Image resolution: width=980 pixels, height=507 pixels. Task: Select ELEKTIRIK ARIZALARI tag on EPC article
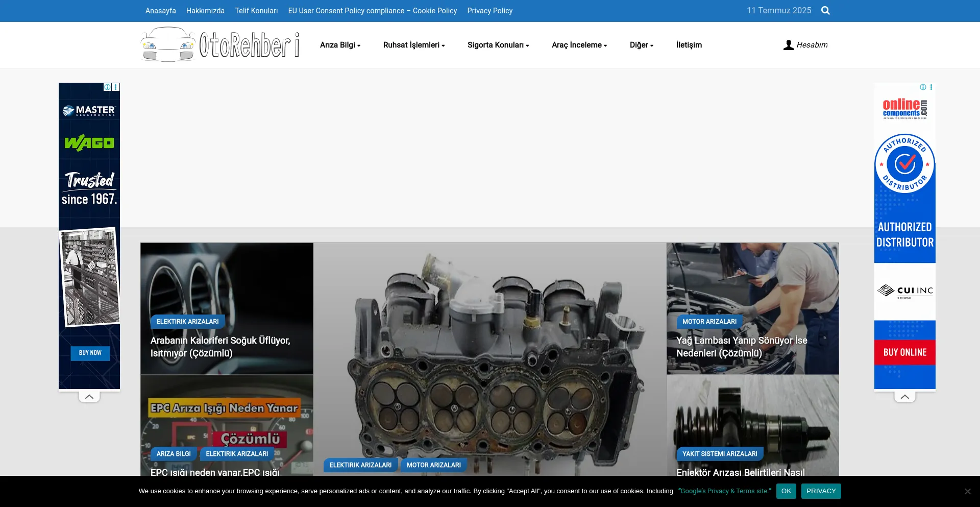237,454
